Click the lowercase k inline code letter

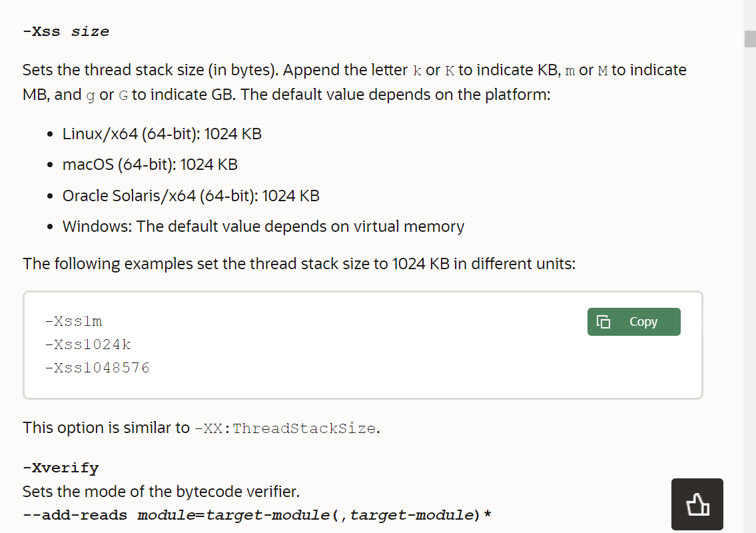(x=417, y=71)
